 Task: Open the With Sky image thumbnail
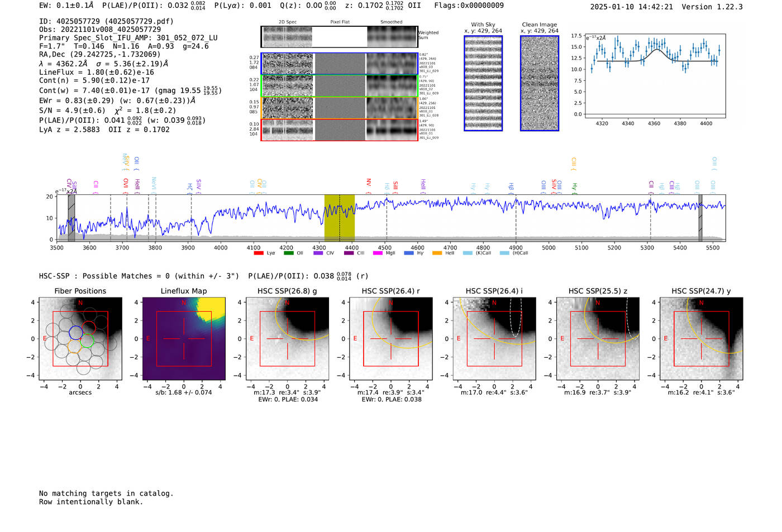(483, 83)
